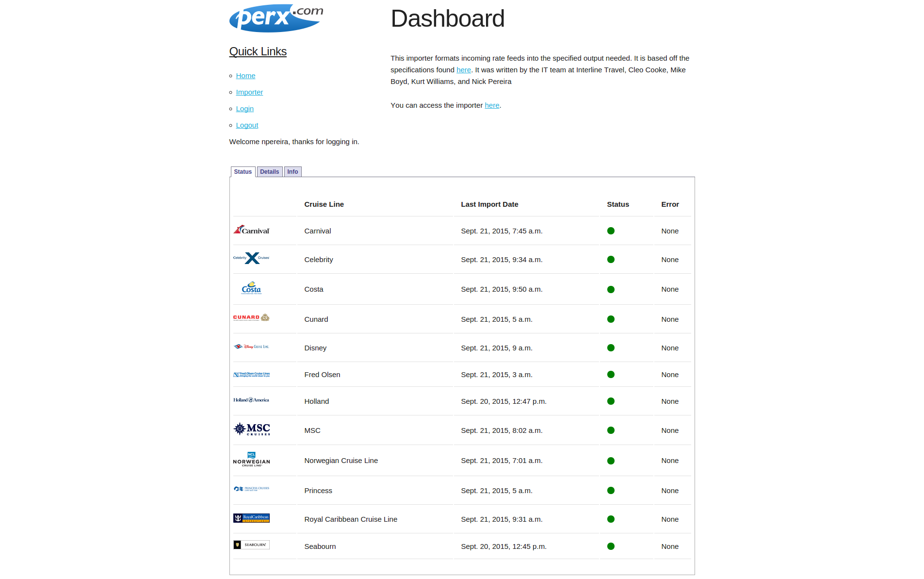
Task: Click the Holland America logo
Action: 251,400
